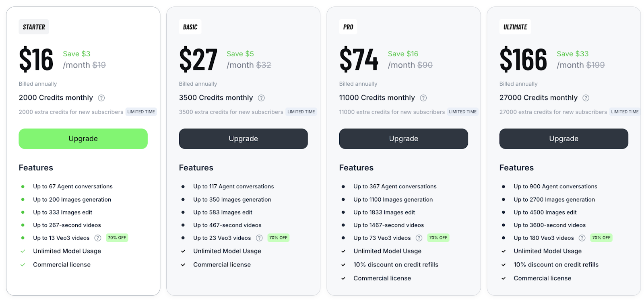Image resolution: width=644 pixels, height=301 pixels.
Task: Select the BASIC plan label
Action: point(190,27)
